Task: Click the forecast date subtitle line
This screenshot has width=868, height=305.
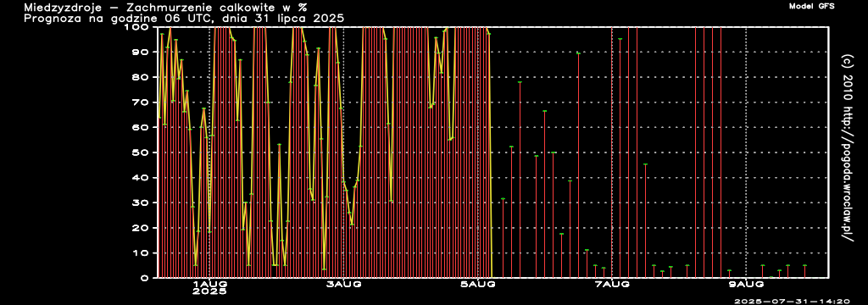Action: click(x=184, y=19)
